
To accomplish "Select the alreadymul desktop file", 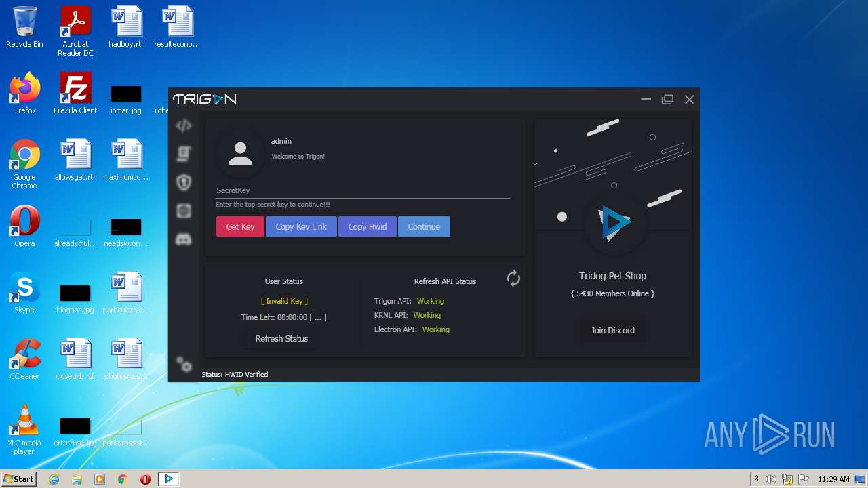I will pos(75,232).
